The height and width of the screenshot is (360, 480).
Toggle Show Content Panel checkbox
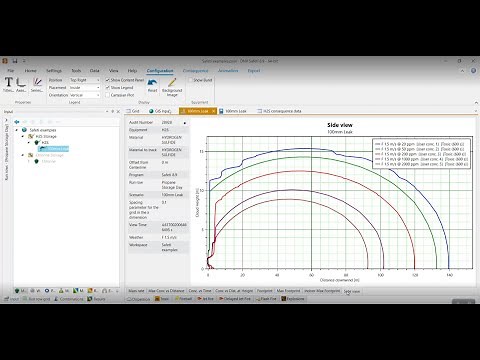tap(108, 80)
